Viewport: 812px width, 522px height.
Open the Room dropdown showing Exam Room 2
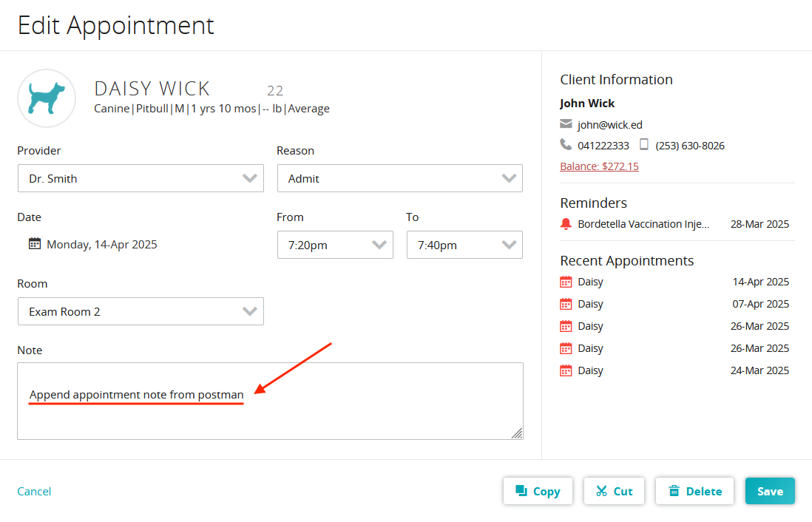pyautogui.click(x=141, y=311)
